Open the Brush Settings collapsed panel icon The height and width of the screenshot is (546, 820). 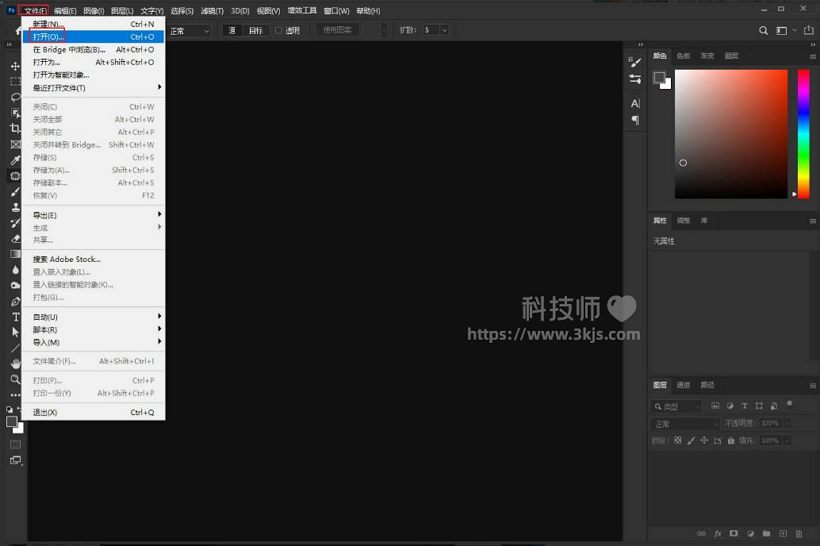point(635,62)
